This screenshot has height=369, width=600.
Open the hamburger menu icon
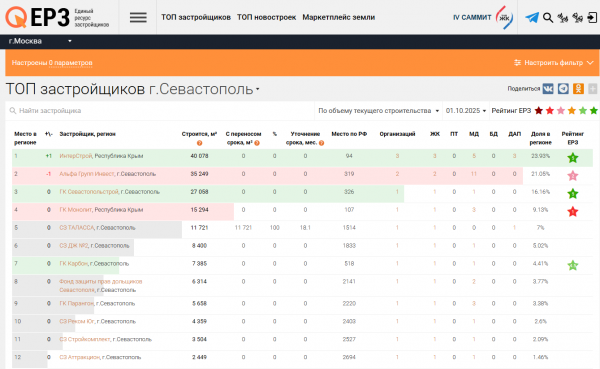pyautogui.click(x=138, y=17)
